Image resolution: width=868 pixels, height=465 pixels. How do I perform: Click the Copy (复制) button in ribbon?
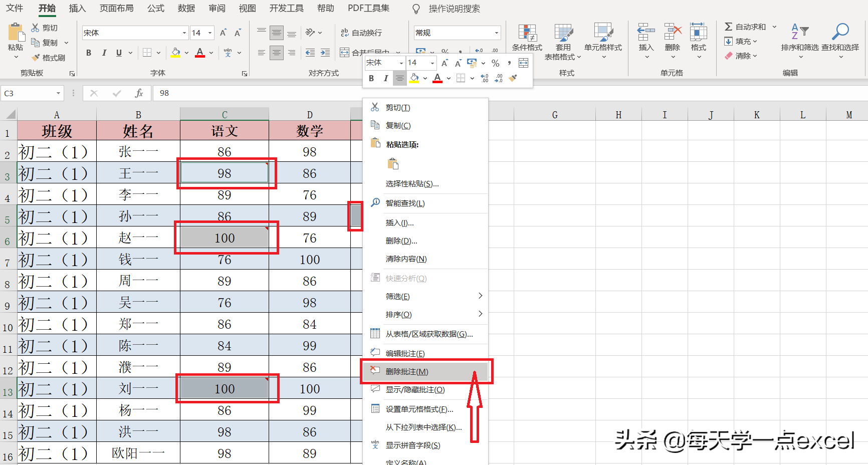pos(45,43)
